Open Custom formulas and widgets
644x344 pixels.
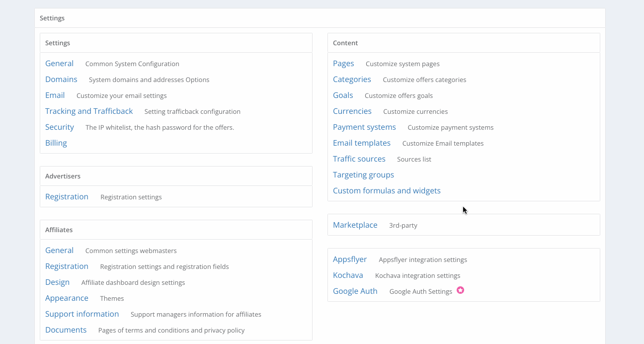[x=387, y=191]
